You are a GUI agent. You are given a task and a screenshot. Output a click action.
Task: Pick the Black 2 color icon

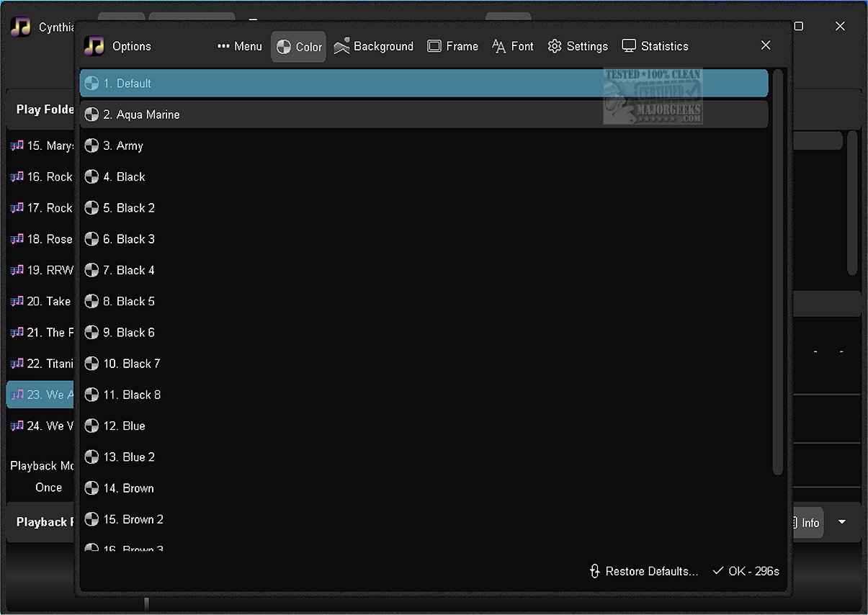point(91,207)
